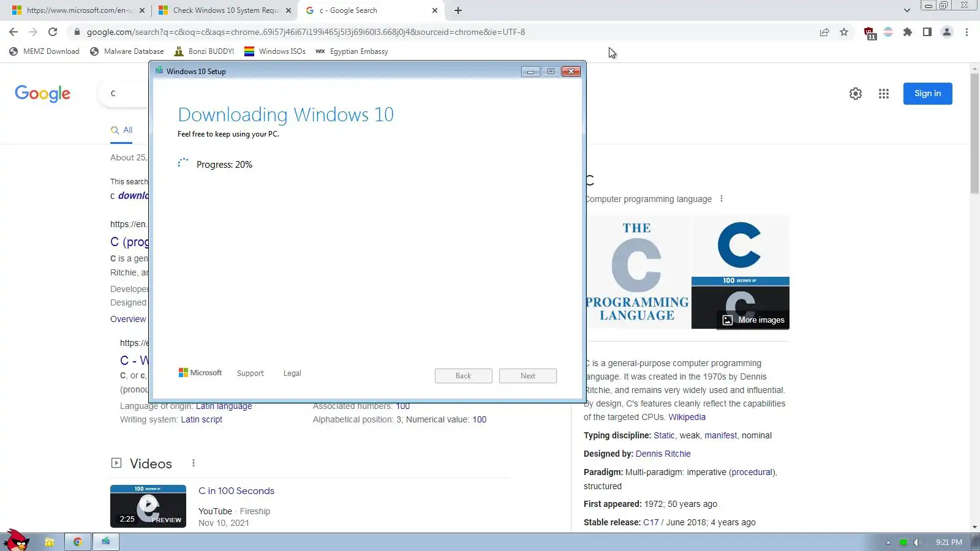
Task: Click the address bar URL
Action: coord(306,32)
